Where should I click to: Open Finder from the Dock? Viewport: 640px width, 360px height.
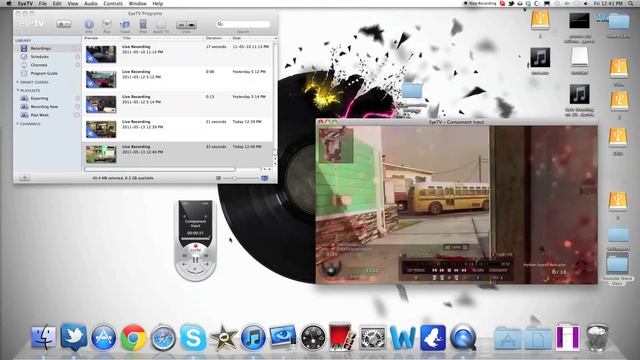(x=44, y=338)
